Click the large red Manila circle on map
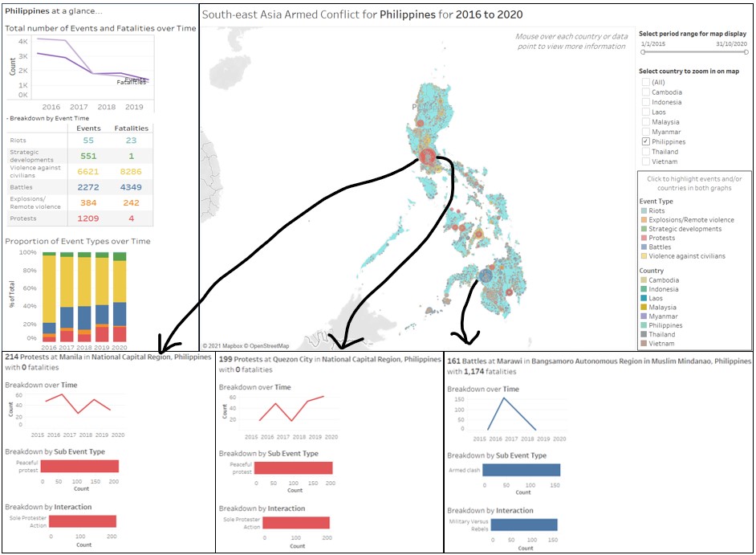Image resolution: width=756 pixels, height=555 pixels. pyautogui.click(x=428, y=157)
